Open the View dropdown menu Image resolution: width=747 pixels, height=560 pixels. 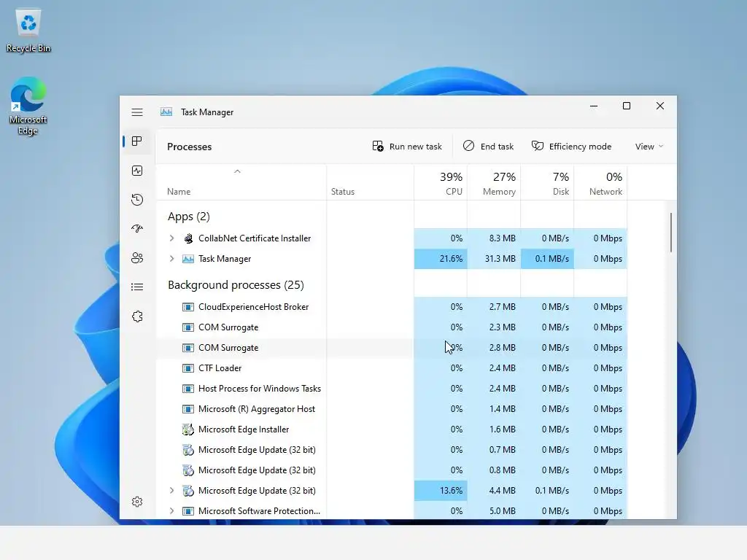coord(649,146)
